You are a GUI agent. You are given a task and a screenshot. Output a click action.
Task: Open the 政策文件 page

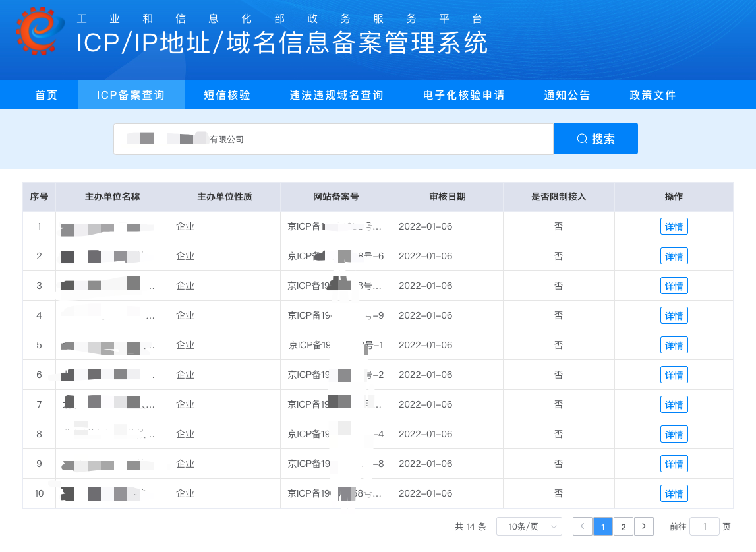[x=652, y=94]
